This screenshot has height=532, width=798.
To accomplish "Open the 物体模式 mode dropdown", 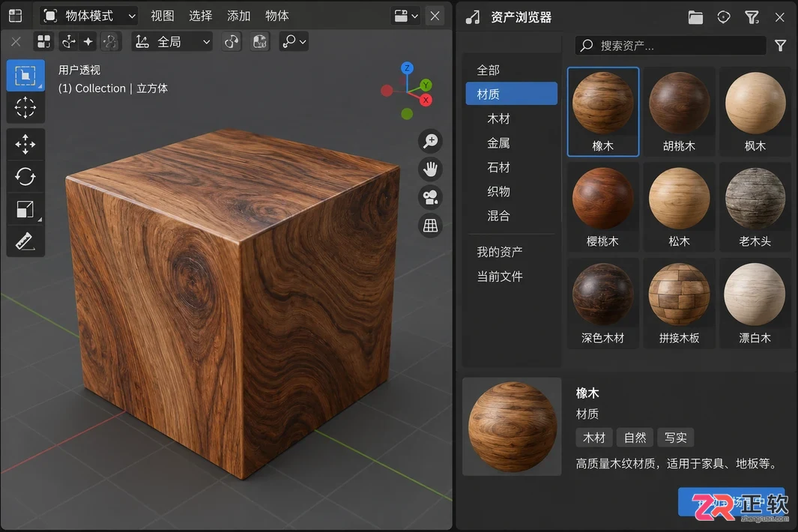I will (x=89, y=16).
